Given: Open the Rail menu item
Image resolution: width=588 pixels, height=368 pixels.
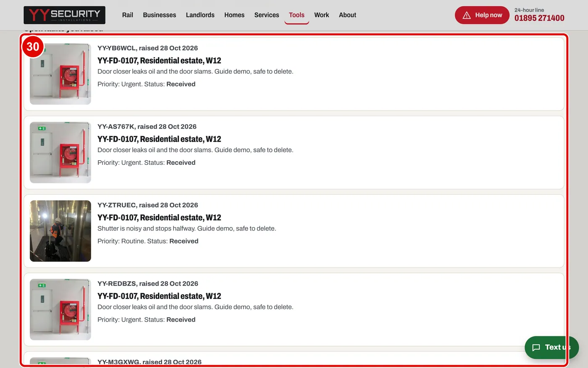Looking at the screenshot, I should click(x=128, y=15).
